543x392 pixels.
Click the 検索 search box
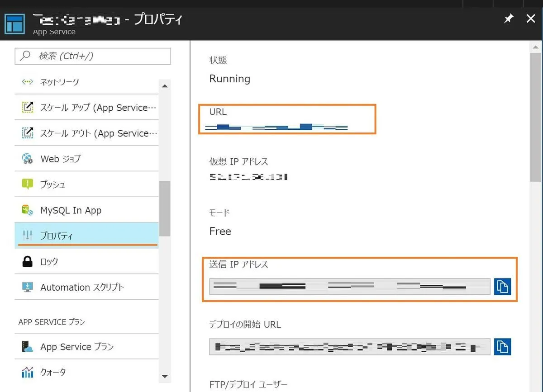[x=93, y=56]
